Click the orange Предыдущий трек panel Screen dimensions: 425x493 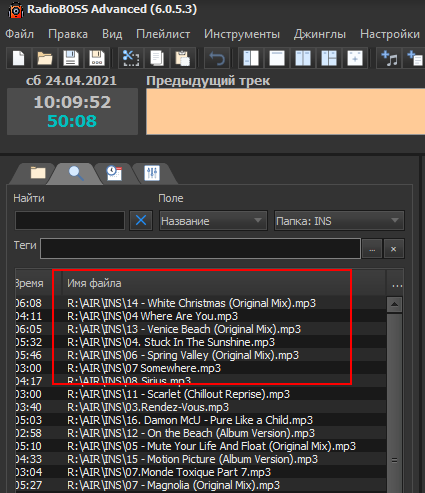[285, 111]
